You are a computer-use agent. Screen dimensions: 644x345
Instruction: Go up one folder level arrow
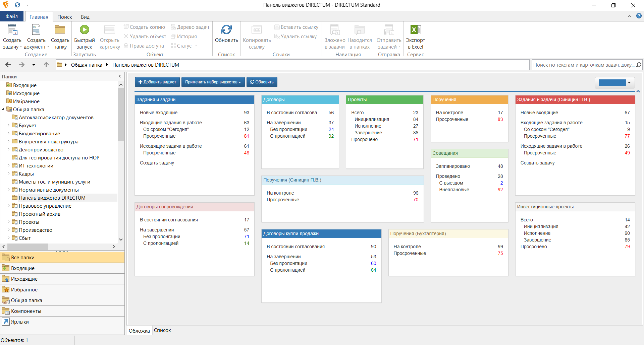[x=46, y=65]
